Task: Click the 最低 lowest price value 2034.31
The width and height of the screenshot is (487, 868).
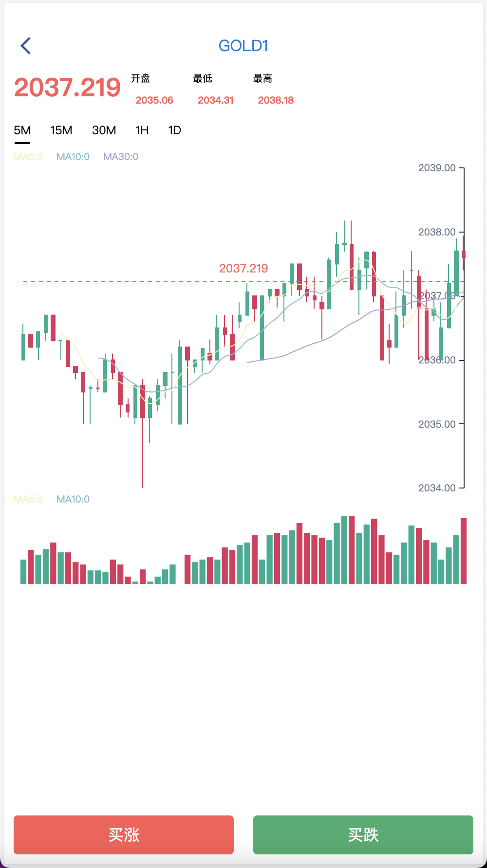Action: point(216,100)
